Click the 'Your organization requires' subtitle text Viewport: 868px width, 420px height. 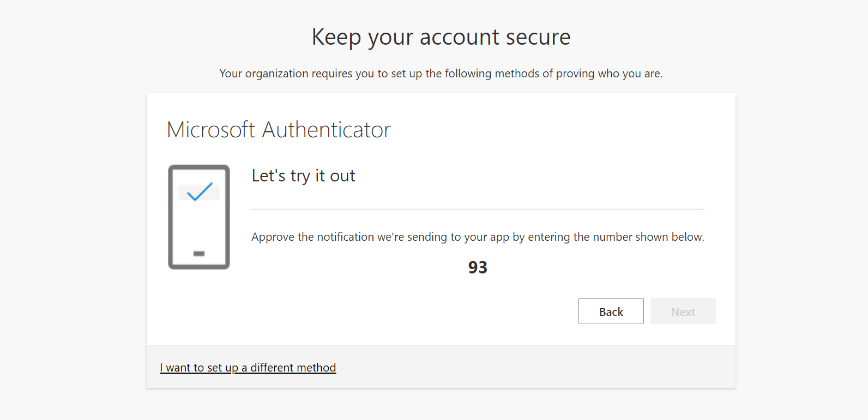point(441,74)
